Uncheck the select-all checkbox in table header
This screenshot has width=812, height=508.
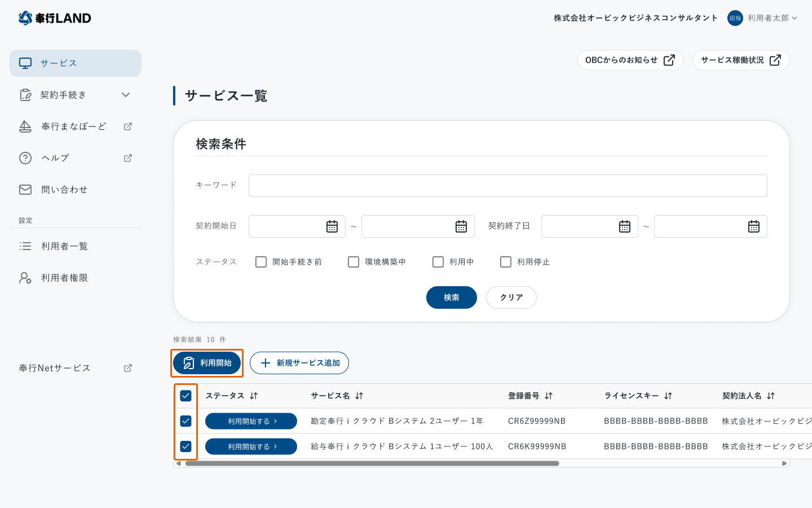point(186,396)
